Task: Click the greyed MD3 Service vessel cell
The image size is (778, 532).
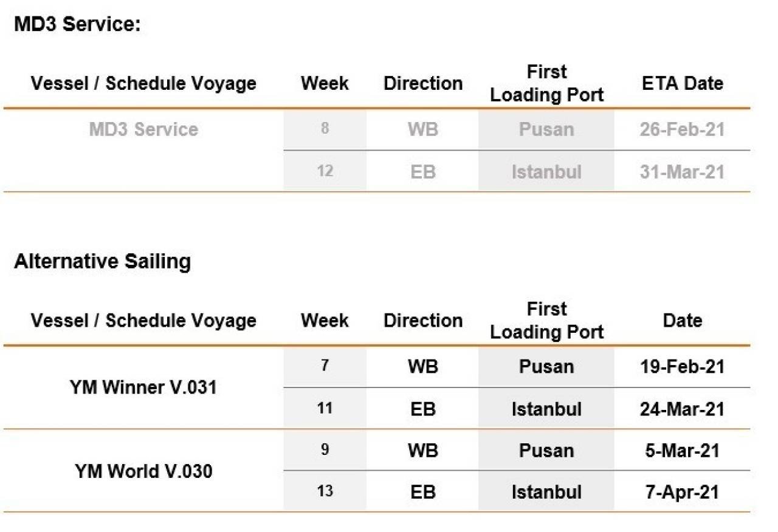Action: coord(143,129)
